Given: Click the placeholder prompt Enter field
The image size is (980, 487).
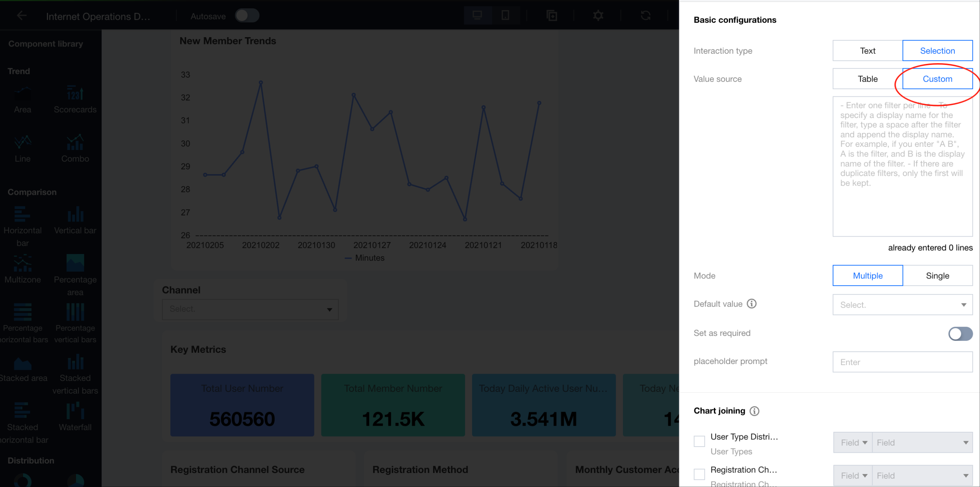Looking at the screenshot, I should 902,362.
